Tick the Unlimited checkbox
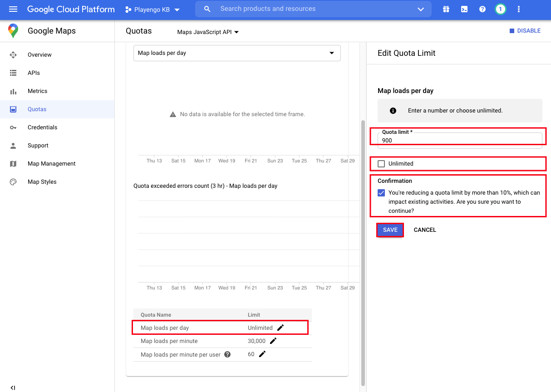551x392 pixels. [381, 164]
